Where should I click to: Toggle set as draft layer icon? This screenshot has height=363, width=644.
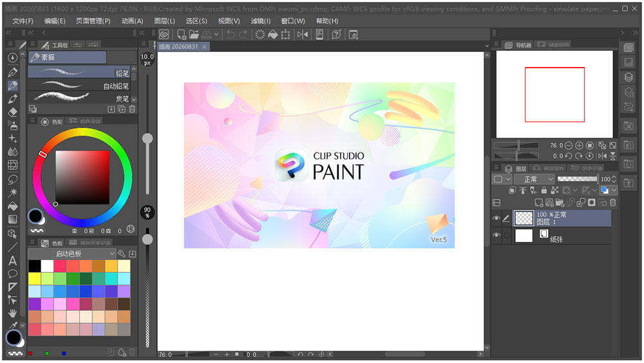533,190
